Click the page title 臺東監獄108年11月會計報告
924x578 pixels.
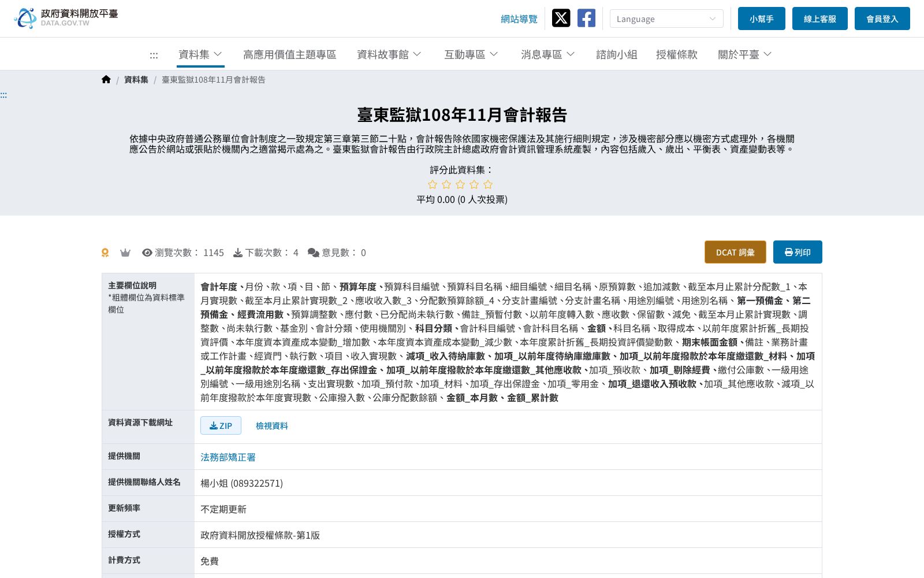pos(462,115)
